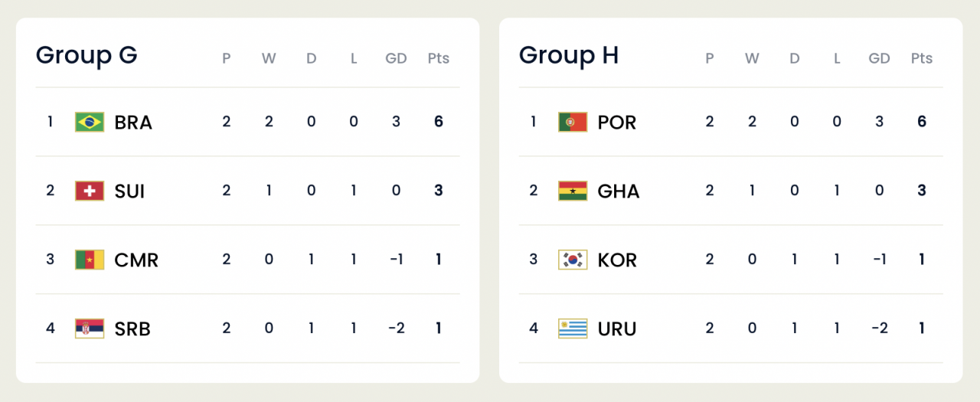Click the CMR team name
This screenshot has width=980, height=402.
click(x=136, y=260)
